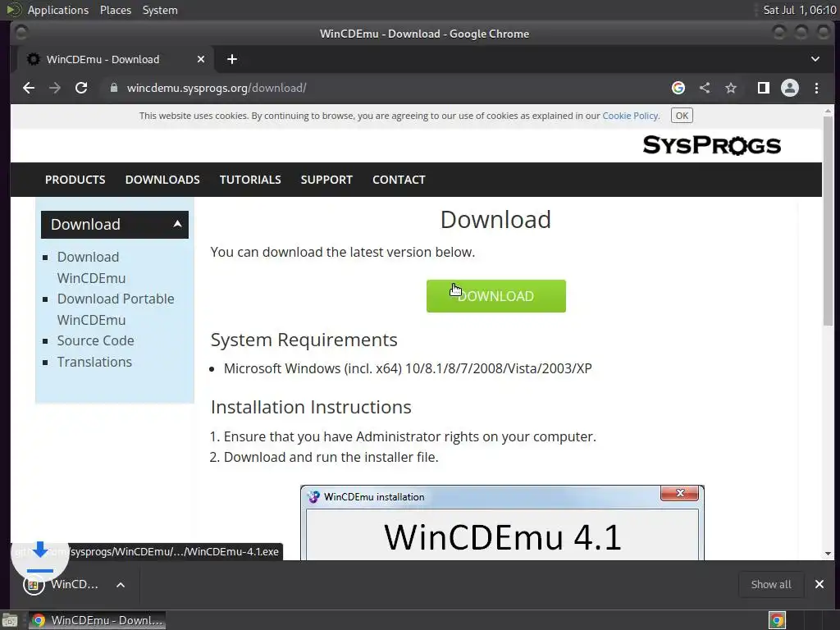Viewport: 840px width, 630px height.
Task: Open the Chrome profile avatar
Action: pos(790,88)
